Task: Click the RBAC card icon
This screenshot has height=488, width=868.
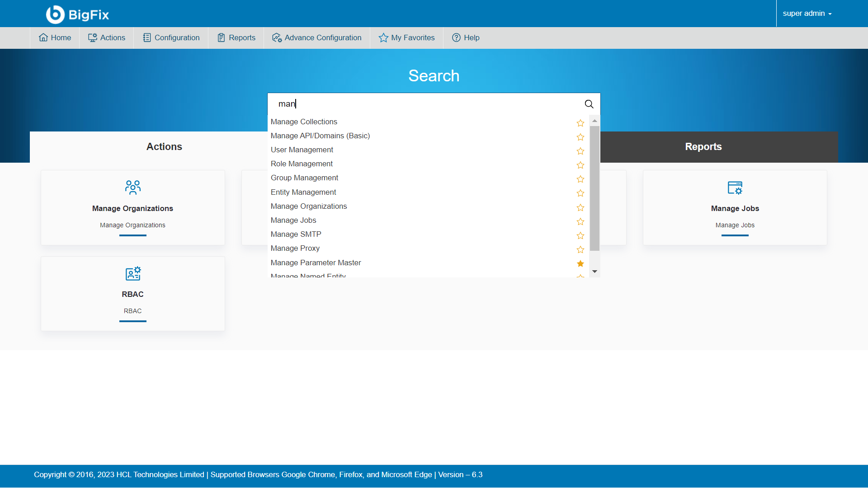Action: pyautogui.click(x=132, y=273)
